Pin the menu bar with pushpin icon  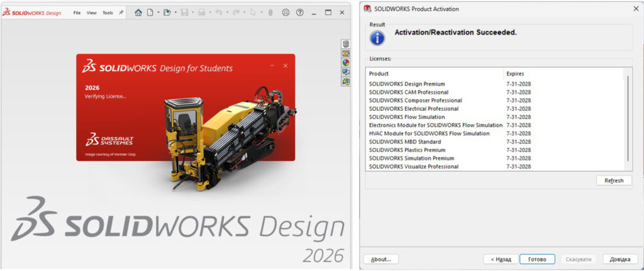click(121, 13)
